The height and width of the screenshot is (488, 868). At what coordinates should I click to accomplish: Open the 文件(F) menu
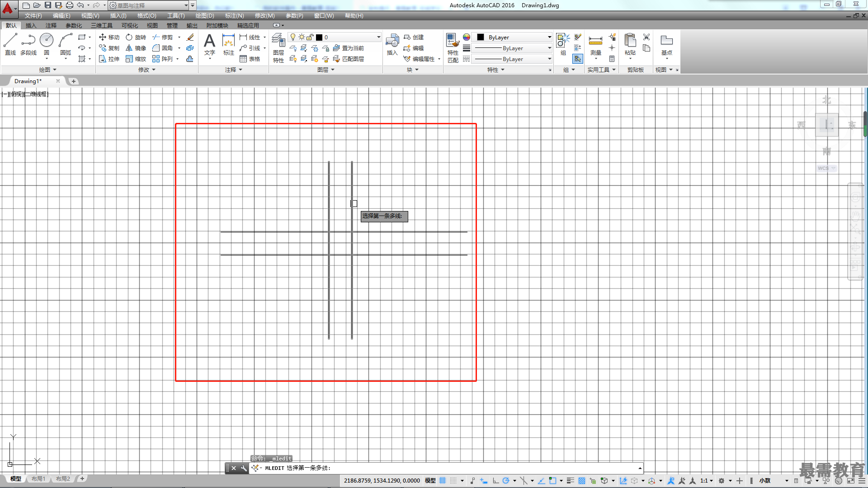coord(33,16)
